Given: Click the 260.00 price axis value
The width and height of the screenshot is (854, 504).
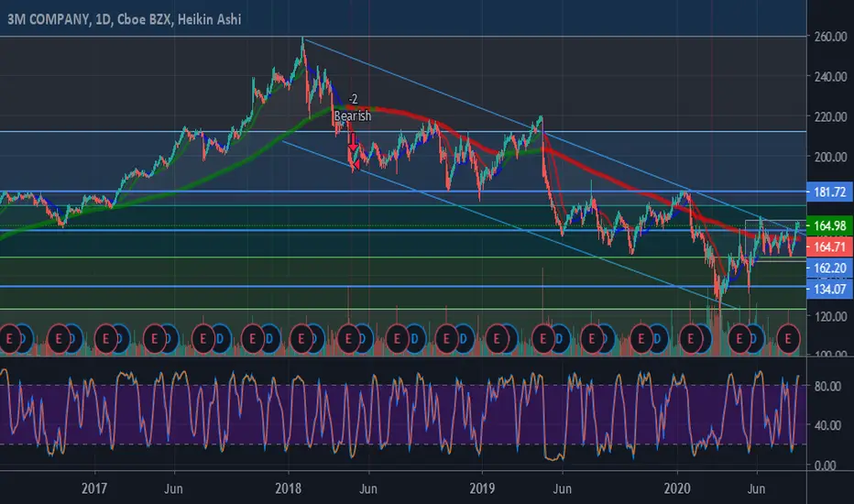Looking at the screenshot, I should point(830,37).
